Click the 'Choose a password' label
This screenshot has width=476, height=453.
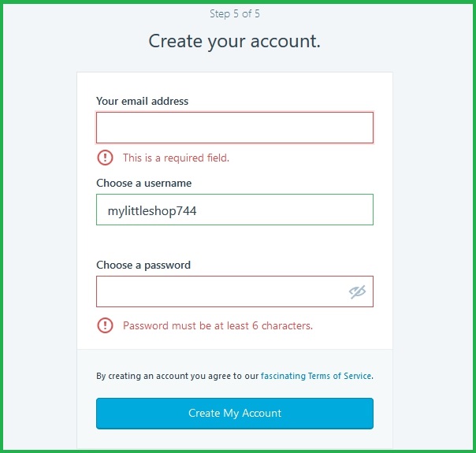[x=143, y=265]
